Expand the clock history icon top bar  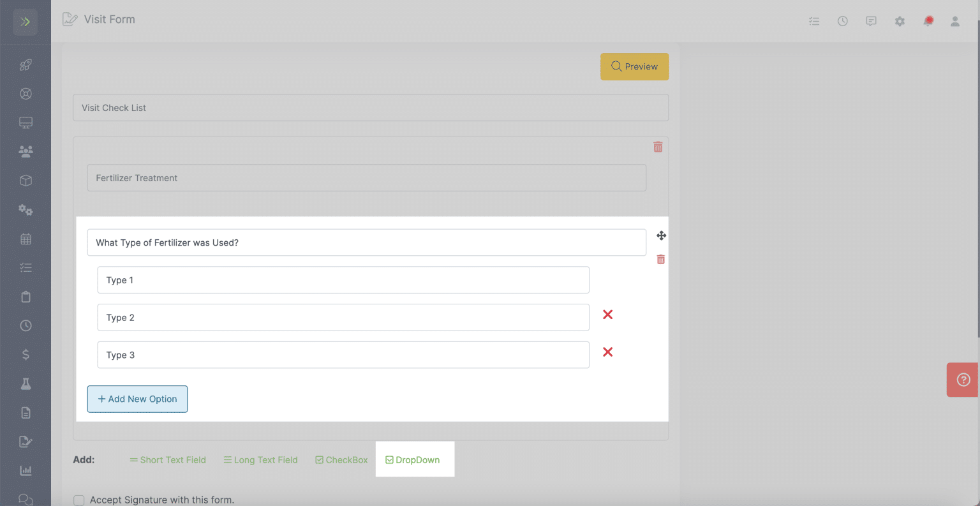(842, 21)
